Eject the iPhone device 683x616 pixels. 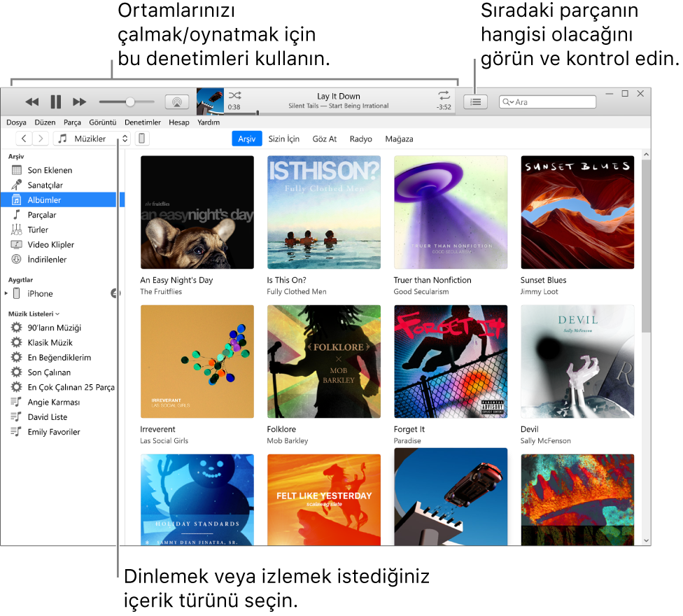click(115, 293)
